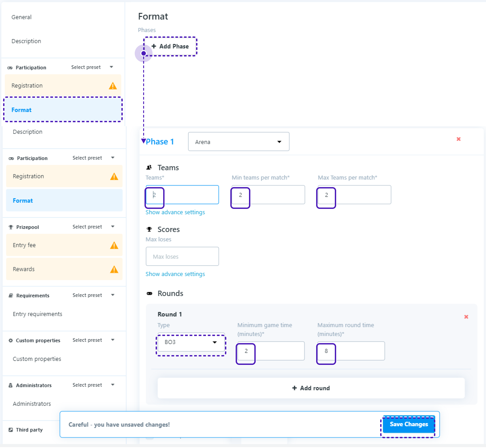
Task: Click the Registration warning triangle icon
Action: tap(114, 176)
